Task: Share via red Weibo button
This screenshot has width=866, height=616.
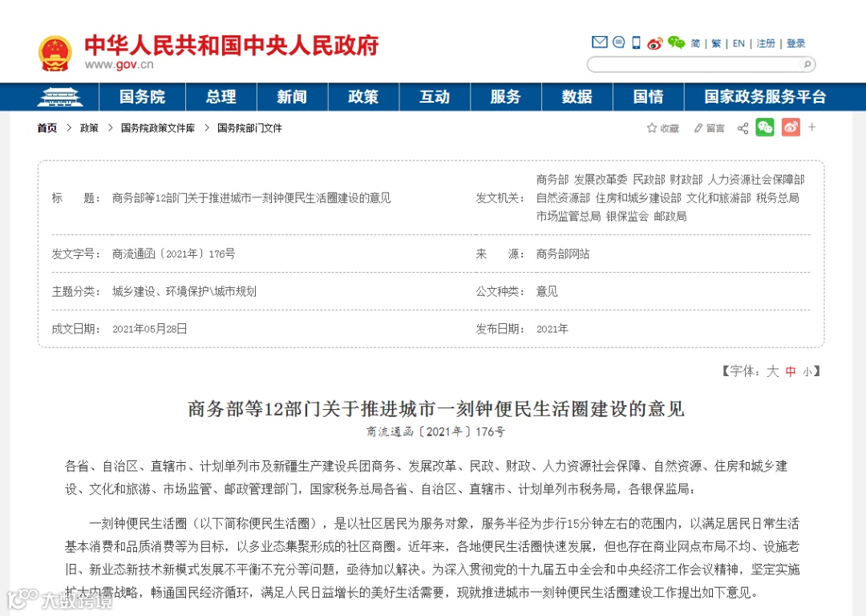Action: tap(791, 128)
